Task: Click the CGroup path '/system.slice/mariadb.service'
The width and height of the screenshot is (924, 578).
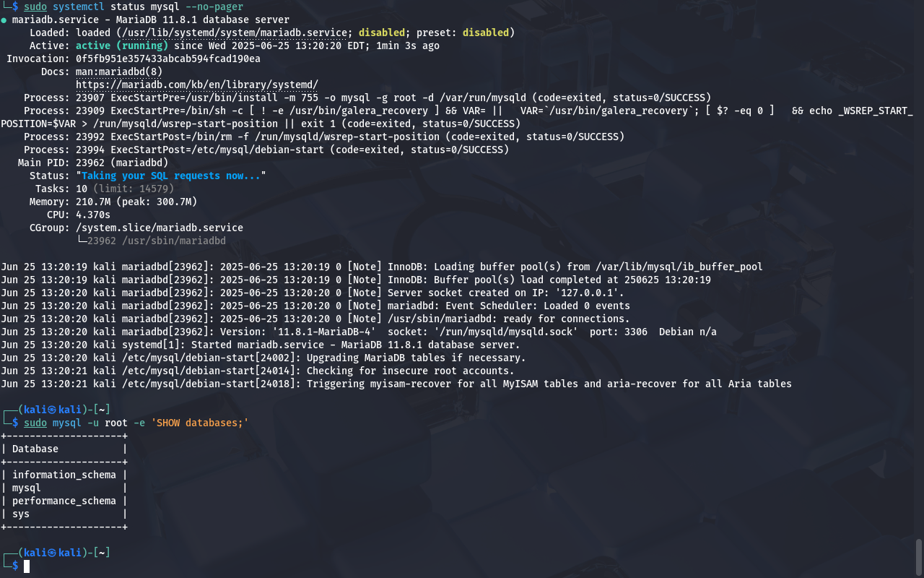Action: [160, 228]
